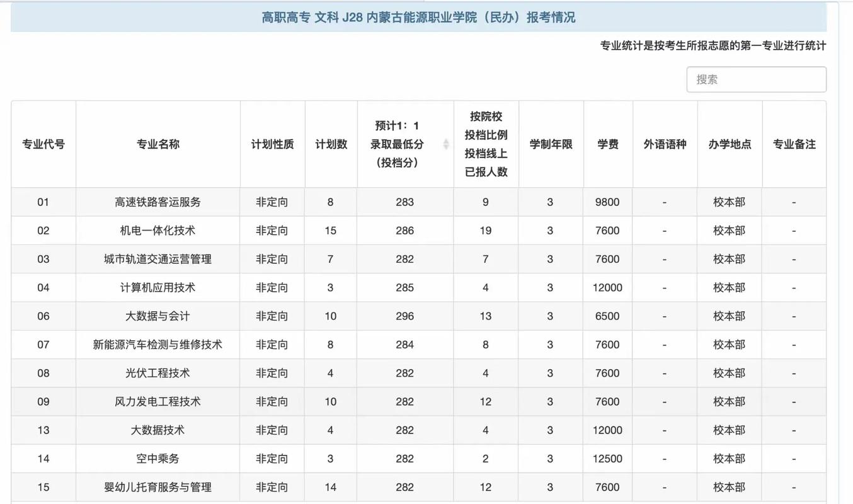Click the 学费 column header
Screen dimensions: 853x504
point(608,144)
